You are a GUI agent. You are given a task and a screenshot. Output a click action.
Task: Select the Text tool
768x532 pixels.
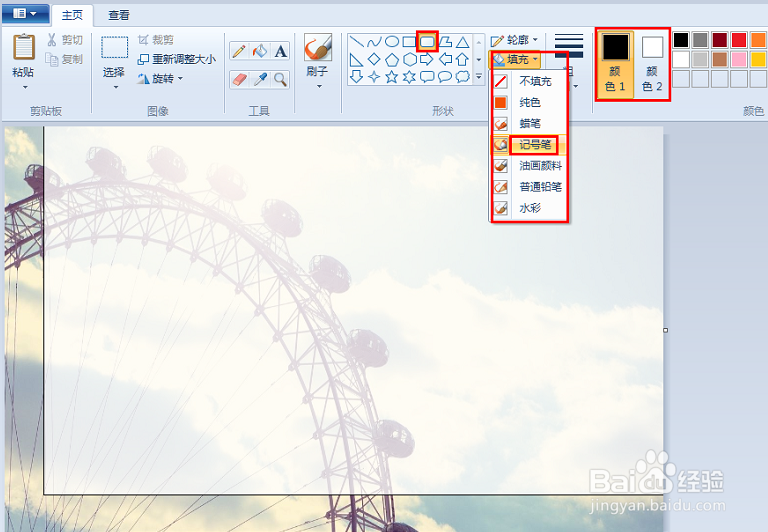(x=280, y=51)
